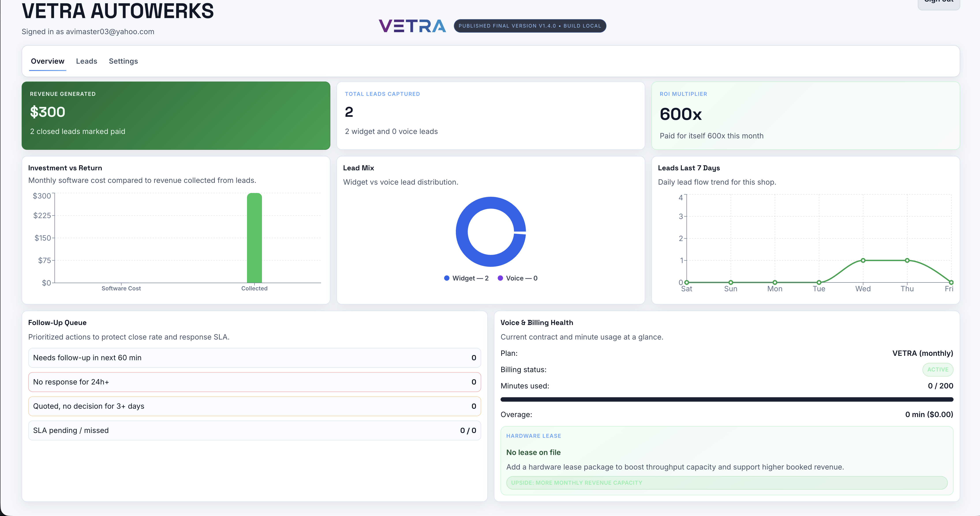
Task: Switch to the Overview tab
Action: 48,61
